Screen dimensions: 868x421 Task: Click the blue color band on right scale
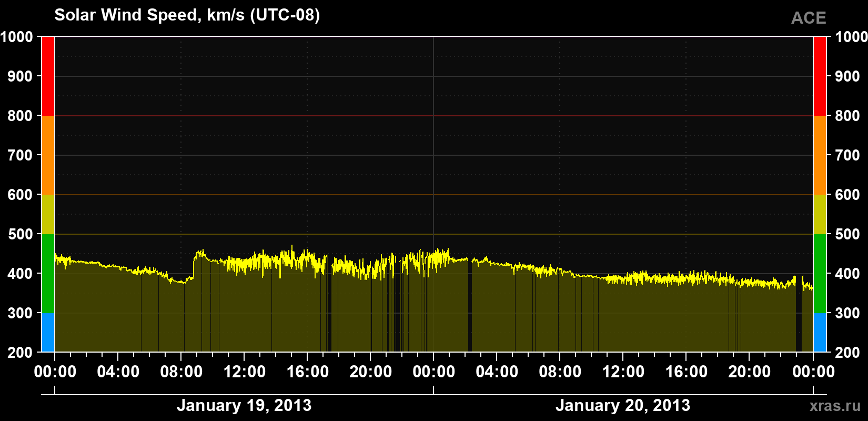point(820,333)
